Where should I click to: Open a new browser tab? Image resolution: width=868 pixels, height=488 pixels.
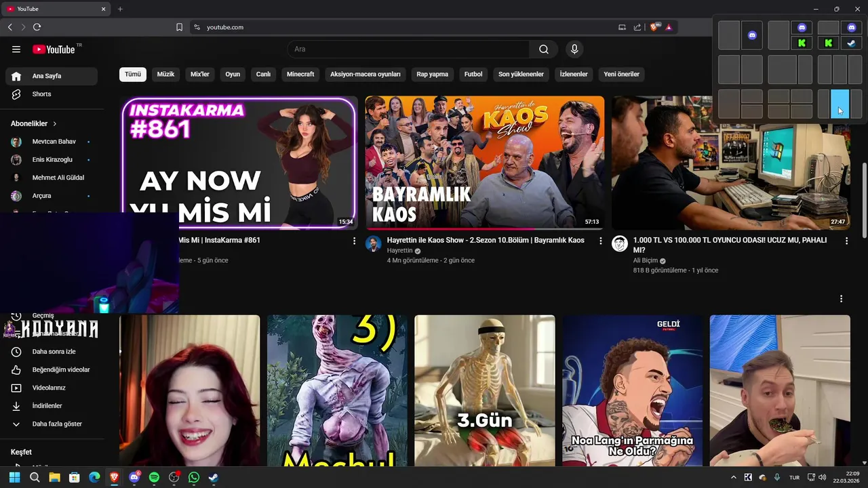click(x=120, y=9)
